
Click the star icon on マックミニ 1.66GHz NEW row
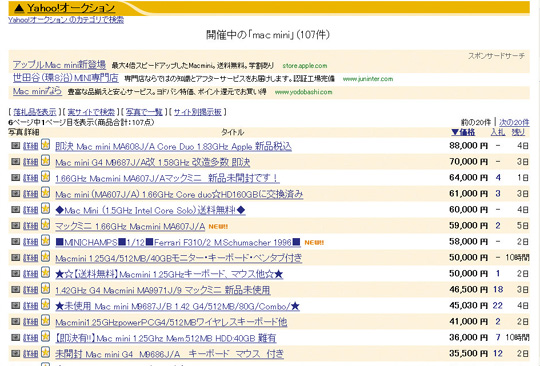(x=45, y=224)
